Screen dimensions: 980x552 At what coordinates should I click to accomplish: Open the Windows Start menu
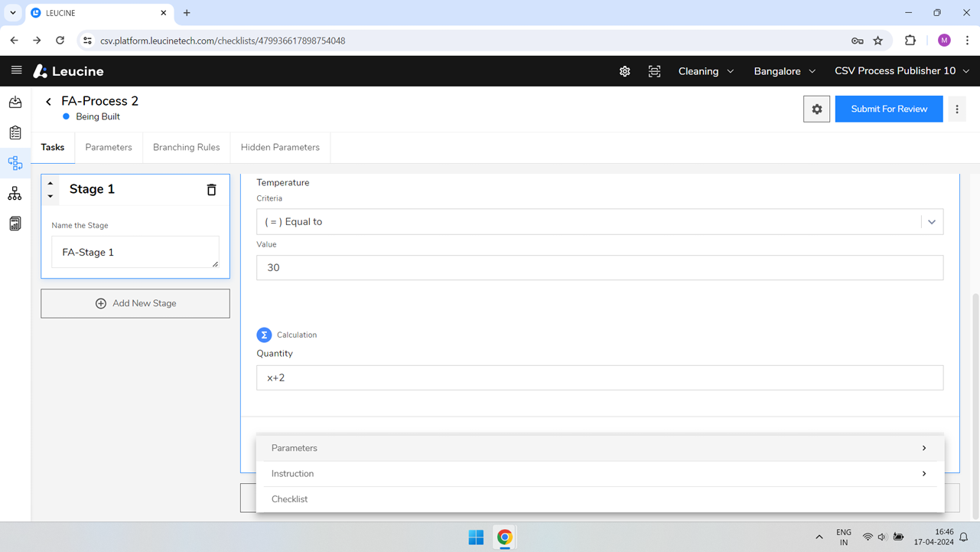point(476,537)
